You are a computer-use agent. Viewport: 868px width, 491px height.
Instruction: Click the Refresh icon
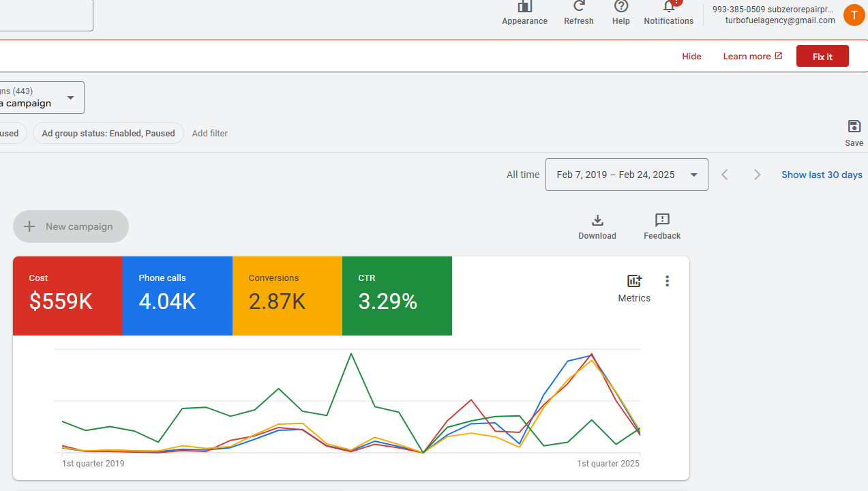point(579,8)
